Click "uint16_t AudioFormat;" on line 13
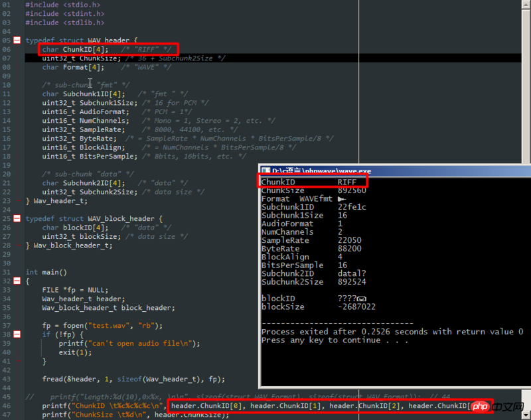Viewport: 531px width, 420px height. pos(86,111)
